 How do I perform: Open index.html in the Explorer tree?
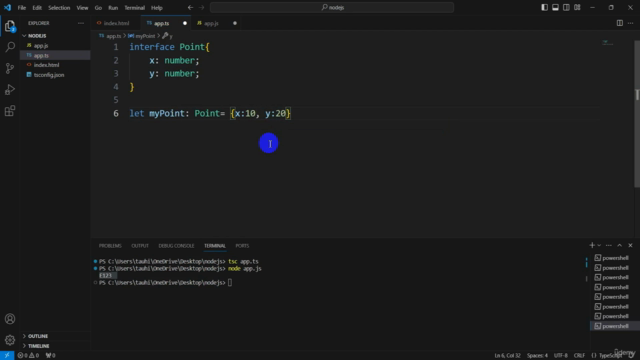coord(55,65)
